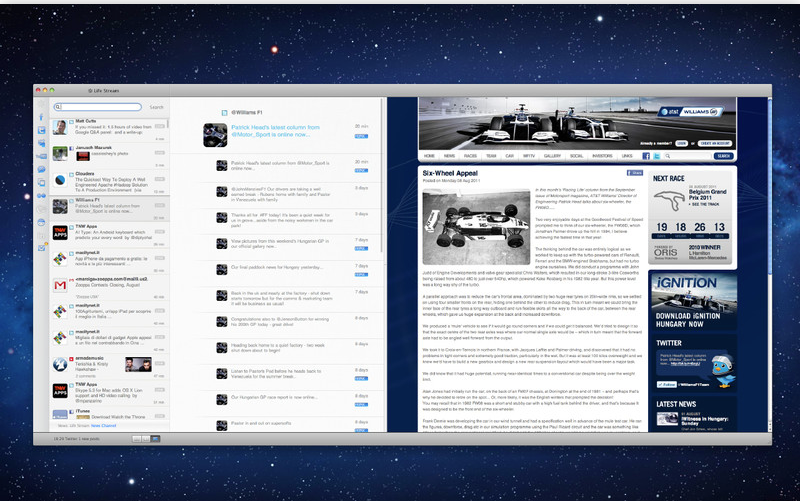Click the tweet timeline vertical scrollbar

point(382,175)
